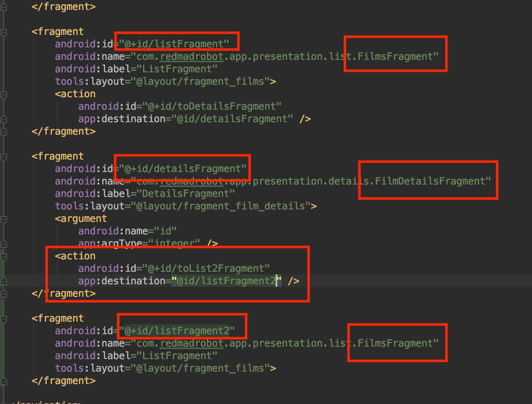Image resolution: width=532 pixels, height=404 pixels.
Task: Click "@+id/toDetailsFragment" action id
Action: [213, 106]
